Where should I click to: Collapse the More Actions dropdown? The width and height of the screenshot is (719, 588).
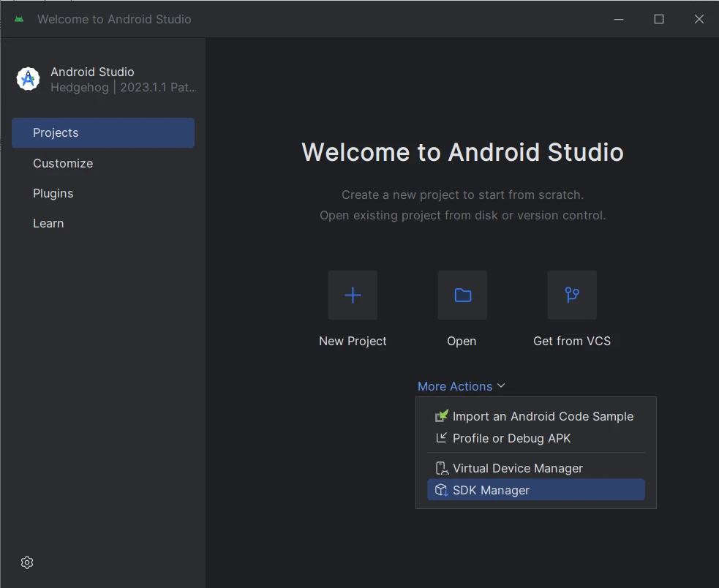455,386
